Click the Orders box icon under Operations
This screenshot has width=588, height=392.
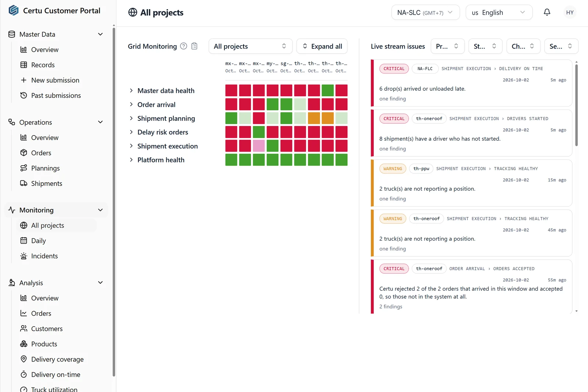coord(24,152)
